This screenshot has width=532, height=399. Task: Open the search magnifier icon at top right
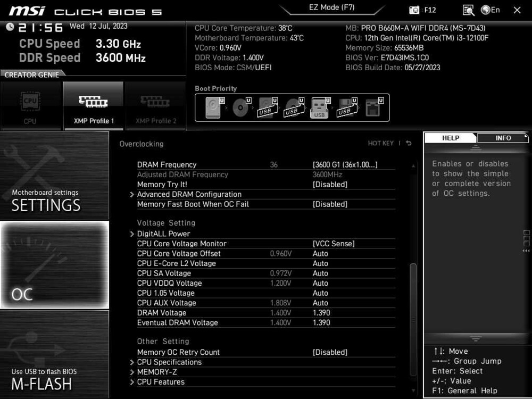tap(469, 10)
